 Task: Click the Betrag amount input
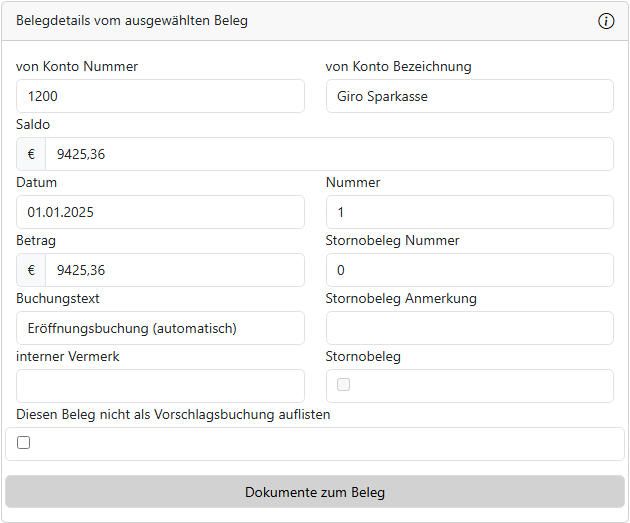(x=174, y=270)
